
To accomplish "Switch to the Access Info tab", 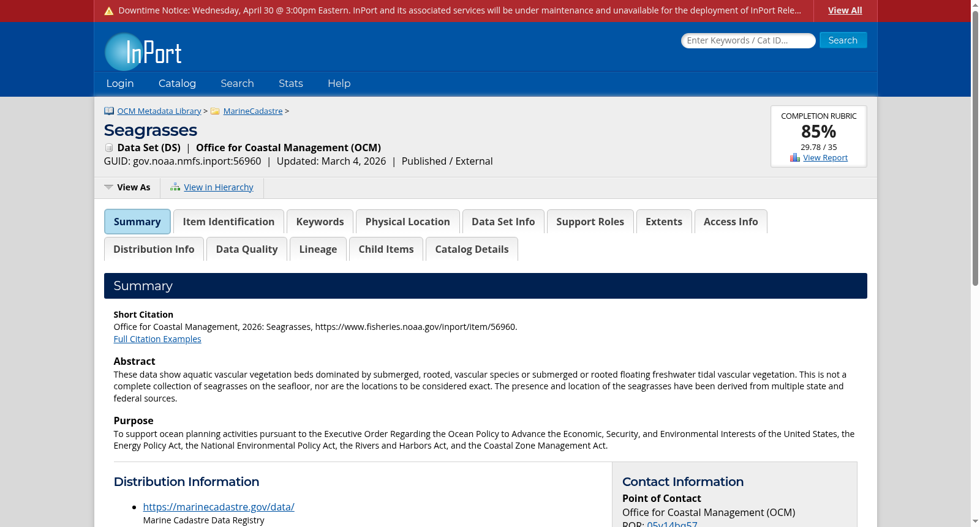I will [x=731, y=222].
